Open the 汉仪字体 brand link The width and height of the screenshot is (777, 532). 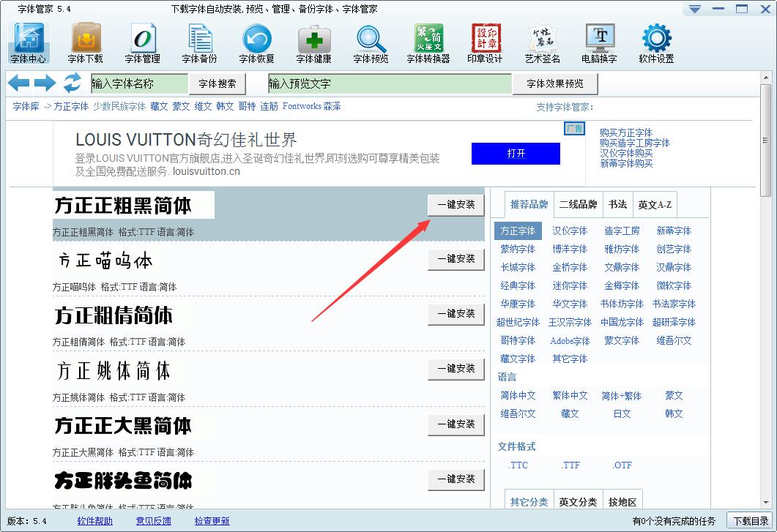click(x=570, y=231)
